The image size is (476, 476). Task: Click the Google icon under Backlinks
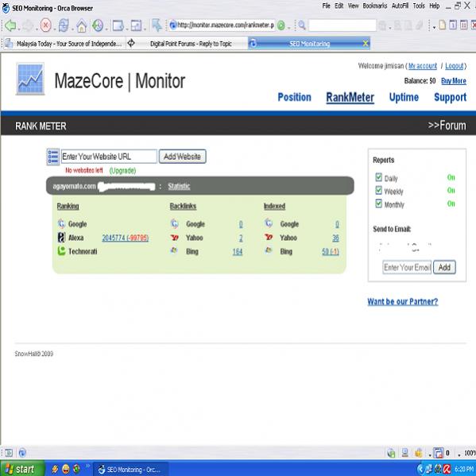[175, 223]
